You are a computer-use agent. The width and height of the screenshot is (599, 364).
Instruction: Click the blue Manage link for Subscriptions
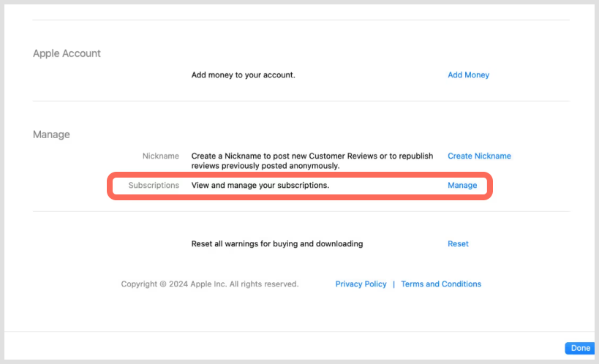coord(462,186)
